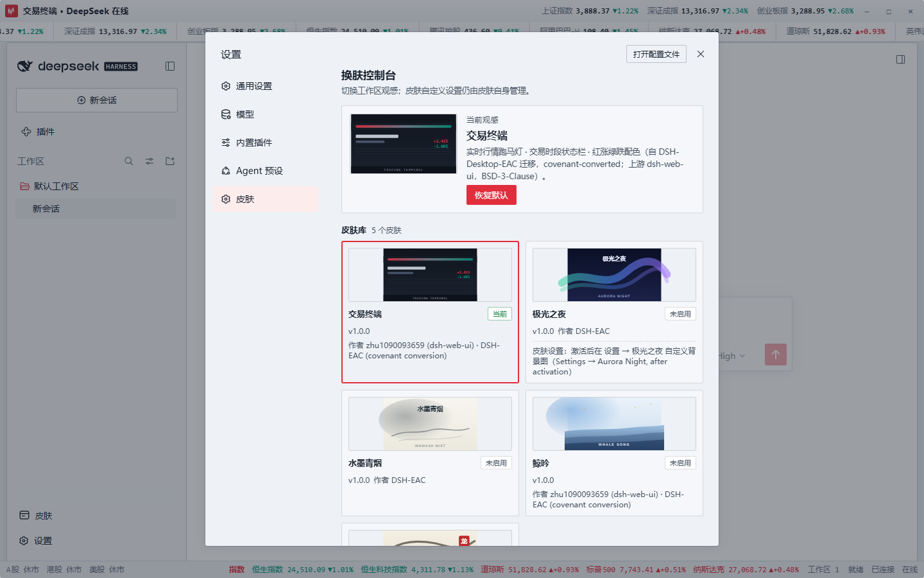The width and height of the screenshot is (924, 578).
Task: Close the settings dialog with the X
Action: pyautogui.click(x=701, y=54)
